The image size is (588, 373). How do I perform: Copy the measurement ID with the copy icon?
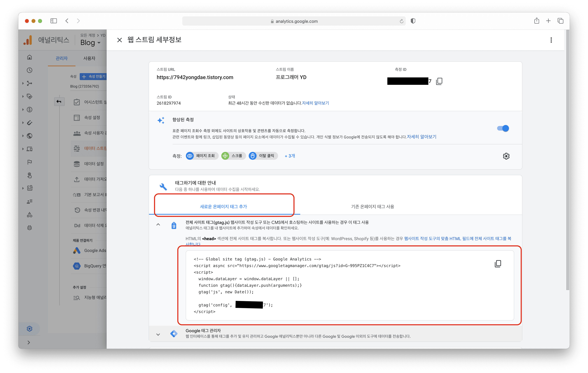click(x=439, y=81)
